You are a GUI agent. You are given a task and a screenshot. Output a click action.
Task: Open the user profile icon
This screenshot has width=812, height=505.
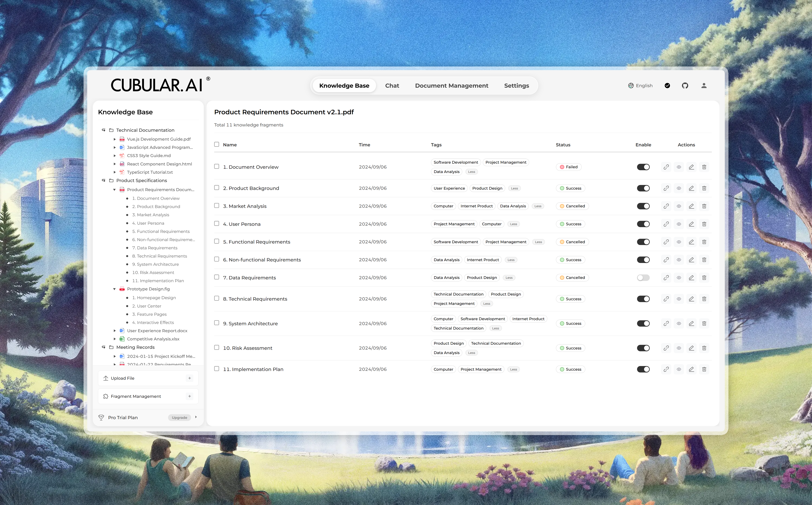pos(704,85)
